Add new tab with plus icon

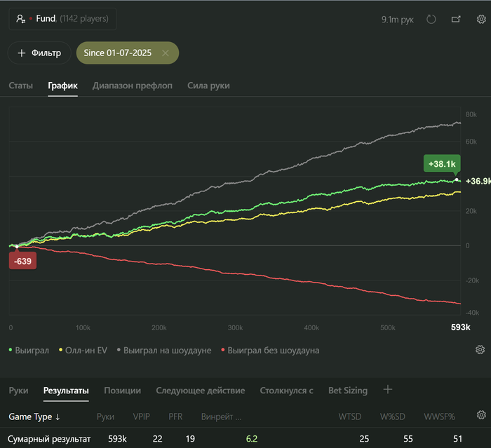[388, 390]
